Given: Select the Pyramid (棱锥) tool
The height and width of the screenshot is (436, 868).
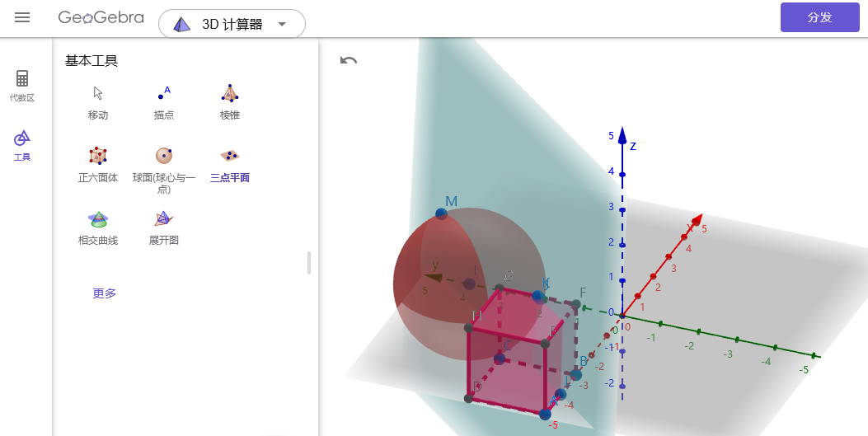Looking at the screenshot, I should tap(230, 101).
